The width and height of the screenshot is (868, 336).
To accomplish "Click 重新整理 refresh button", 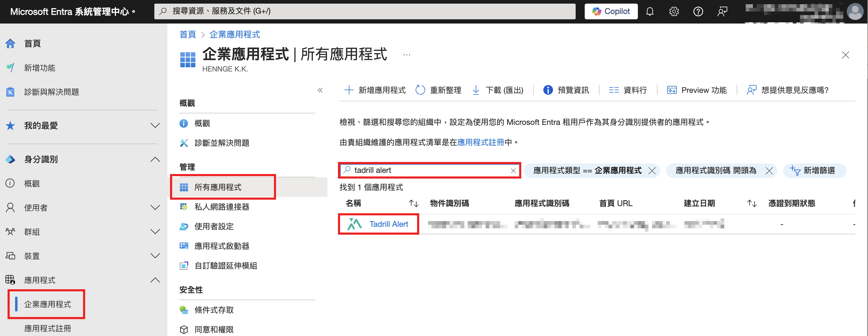I will (439, 90).
